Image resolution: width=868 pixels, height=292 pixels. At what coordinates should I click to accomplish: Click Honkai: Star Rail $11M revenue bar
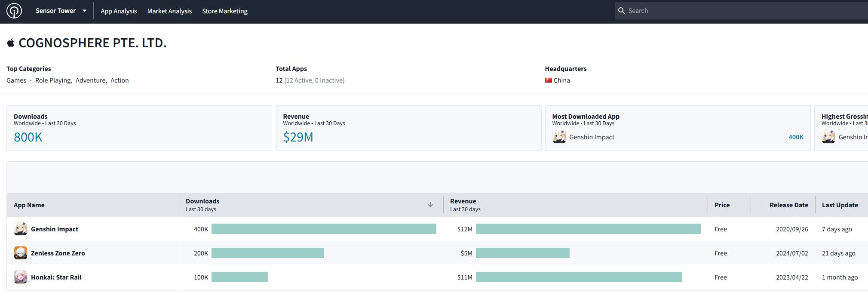tap(579, 277)
